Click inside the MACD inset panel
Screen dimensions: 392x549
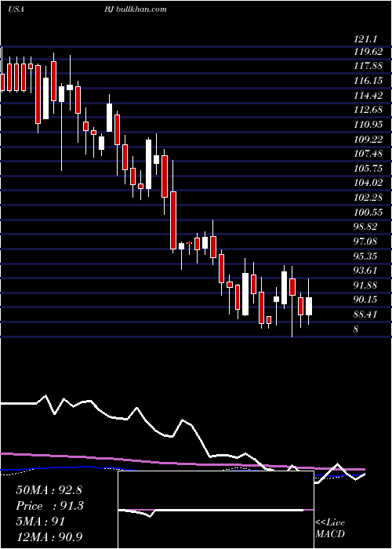pyautogui.click(x=216, y=510)
